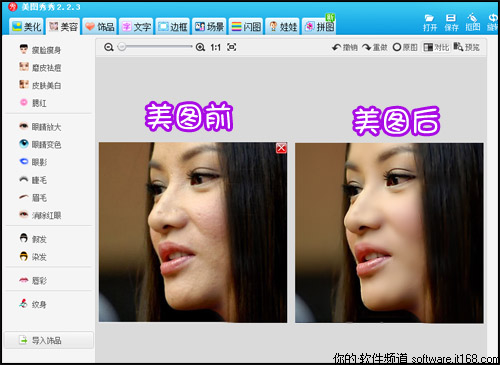
Task: Select the 瘦脸瘦身 face slimming tool
Action: click(40, 50)
